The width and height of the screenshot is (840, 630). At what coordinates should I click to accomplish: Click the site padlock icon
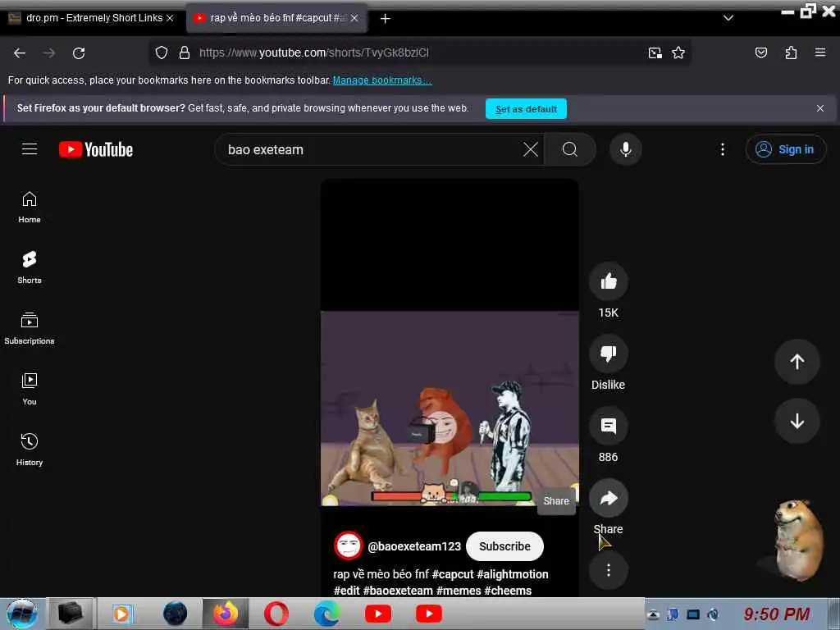(x=185, y=52)
